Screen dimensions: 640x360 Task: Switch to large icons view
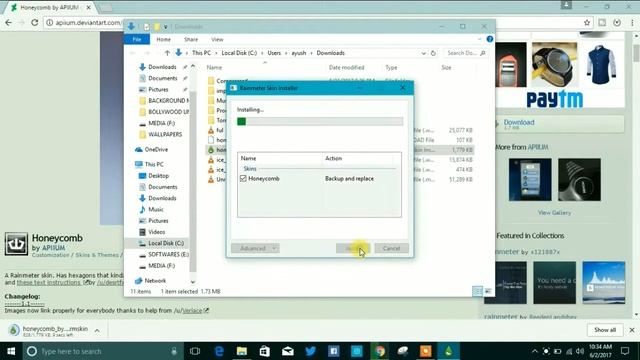pos(488,291)
